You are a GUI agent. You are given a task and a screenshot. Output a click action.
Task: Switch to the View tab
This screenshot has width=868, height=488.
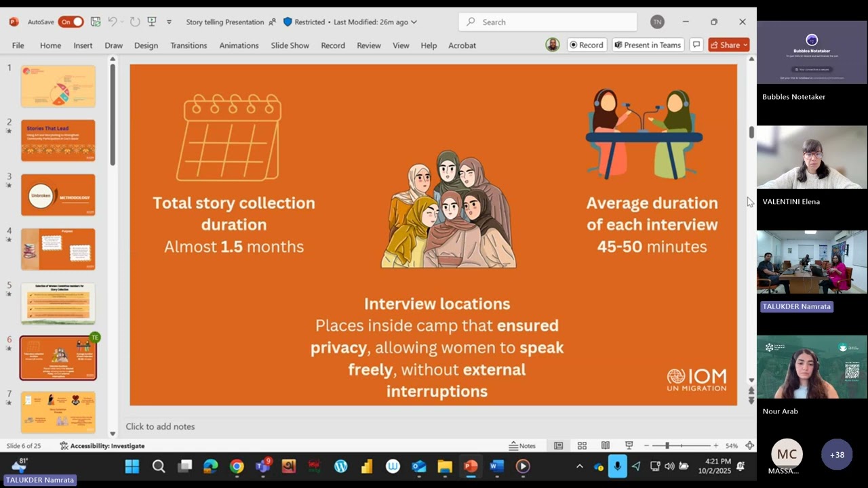[x=401, y=45]
